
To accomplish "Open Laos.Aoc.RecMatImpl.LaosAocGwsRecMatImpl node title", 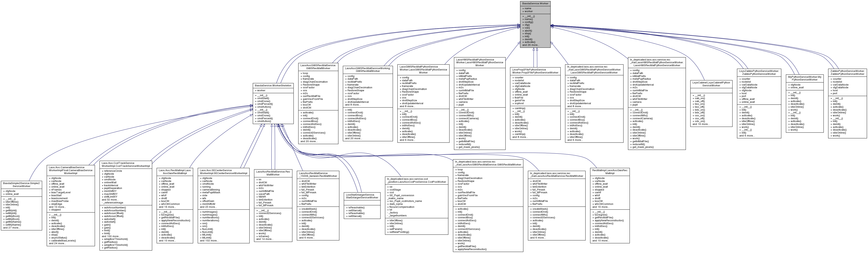I will pos(174,172).
